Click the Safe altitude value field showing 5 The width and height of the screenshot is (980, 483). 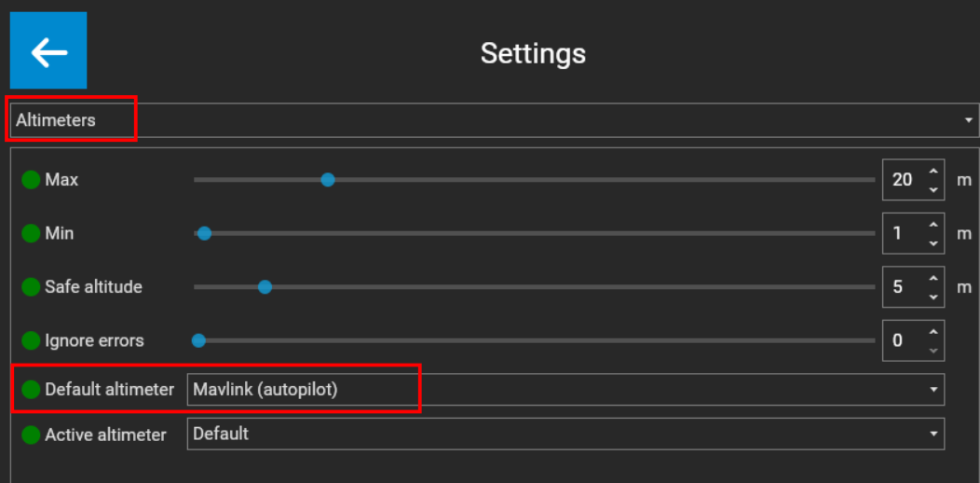904,287
